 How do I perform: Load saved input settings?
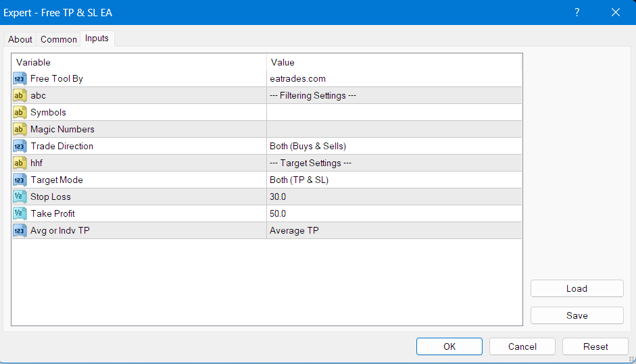click(x=577, y=288)
